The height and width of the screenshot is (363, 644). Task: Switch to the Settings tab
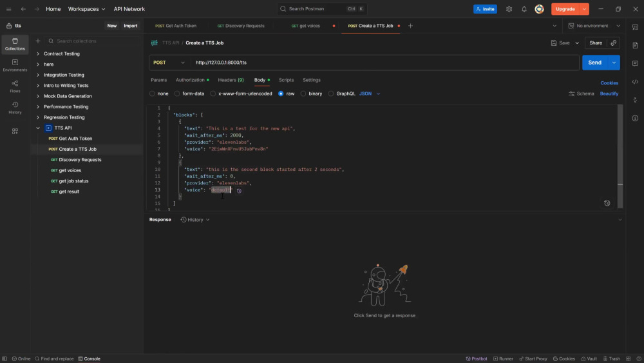click(x=311, y=80)
